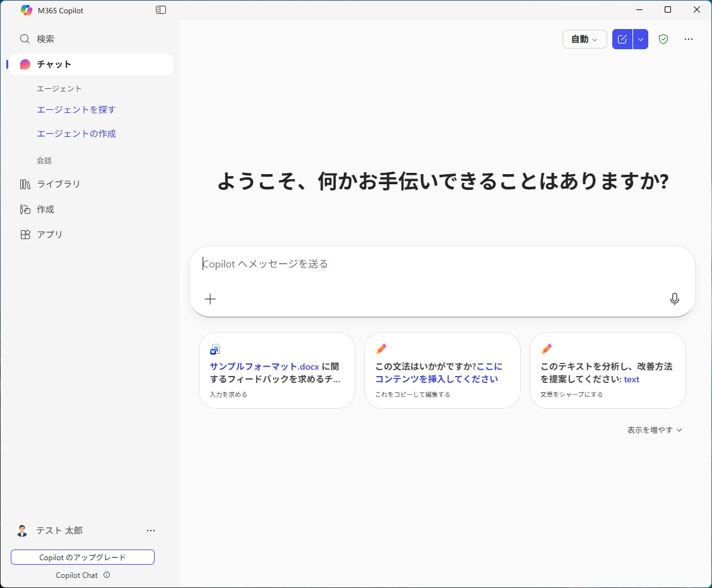Open the 自動 mode dropdown
Image resolution: width=712 pixels, height=588 pixels.
(584, 38)
